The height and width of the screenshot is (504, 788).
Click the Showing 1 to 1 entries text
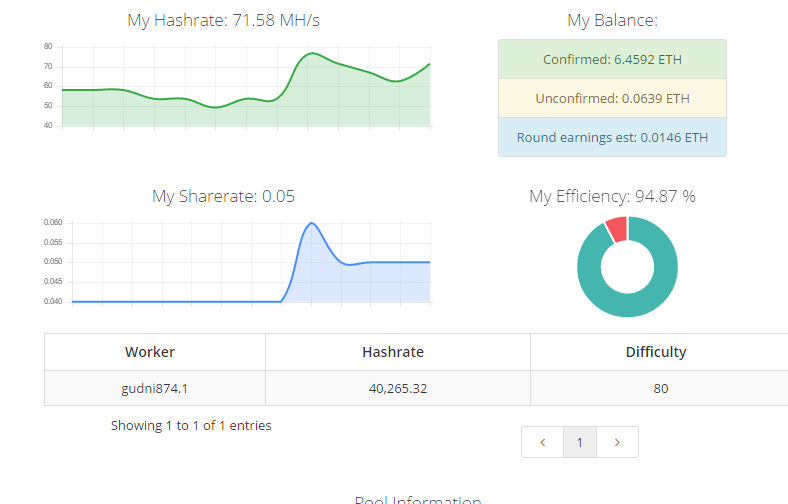click(191, 425)
